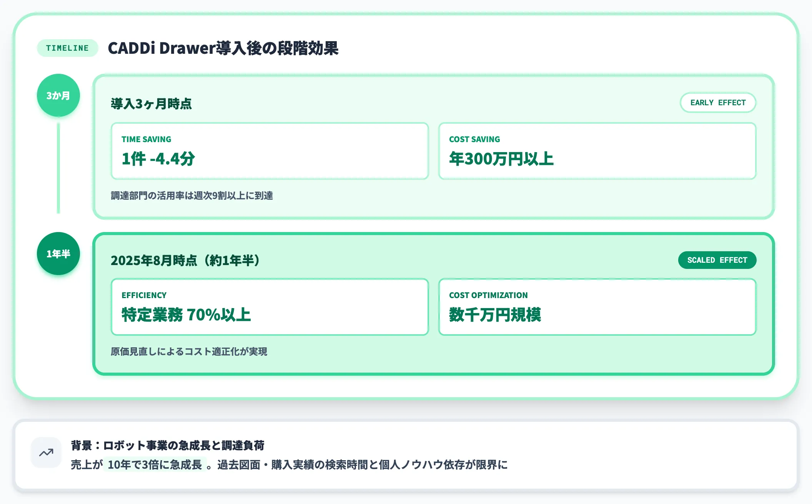Viewport: 812px width, 504px height.
Task: Click the 導入3ヶ月時点 section title
Action: point(151,104)
